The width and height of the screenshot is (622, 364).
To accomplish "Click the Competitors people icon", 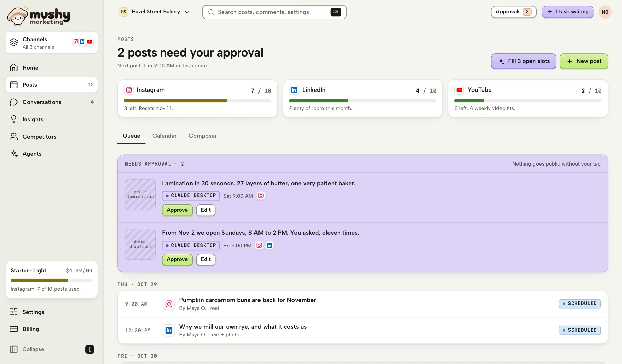I will 14,137.
